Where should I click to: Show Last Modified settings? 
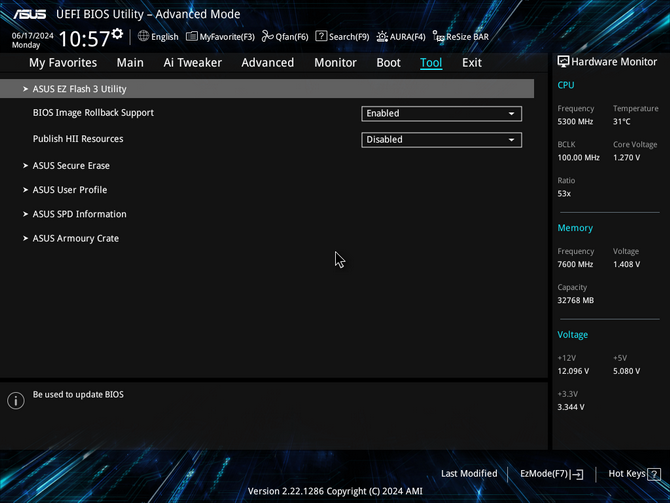click(469, 474)
